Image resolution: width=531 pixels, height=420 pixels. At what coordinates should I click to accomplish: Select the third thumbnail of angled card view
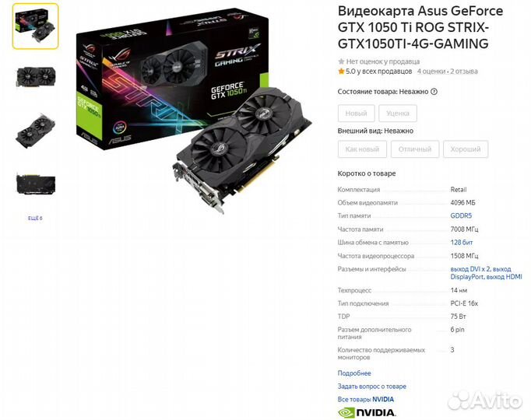pos(35,131)
